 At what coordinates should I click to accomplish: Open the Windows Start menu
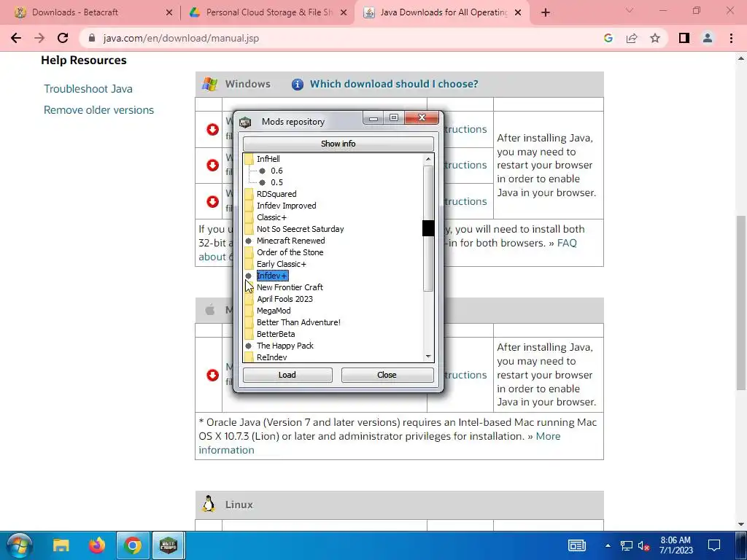coord(19,545)
